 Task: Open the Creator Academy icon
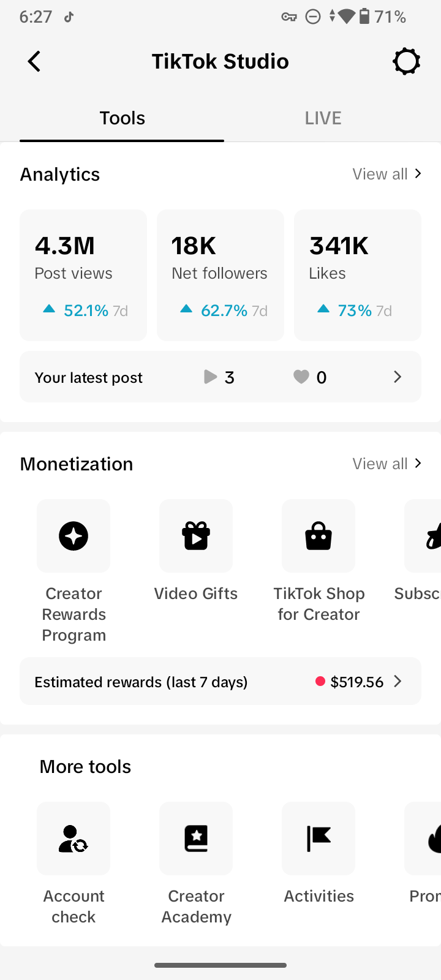click(196, 839)
